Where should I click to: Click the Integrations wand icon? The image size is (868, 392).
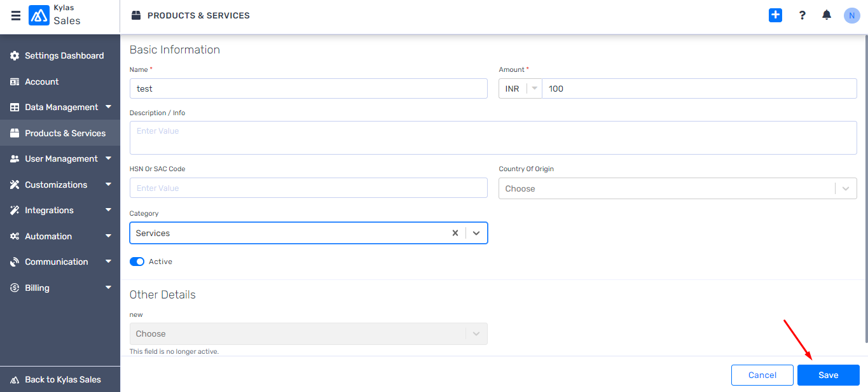coord(15,211)
